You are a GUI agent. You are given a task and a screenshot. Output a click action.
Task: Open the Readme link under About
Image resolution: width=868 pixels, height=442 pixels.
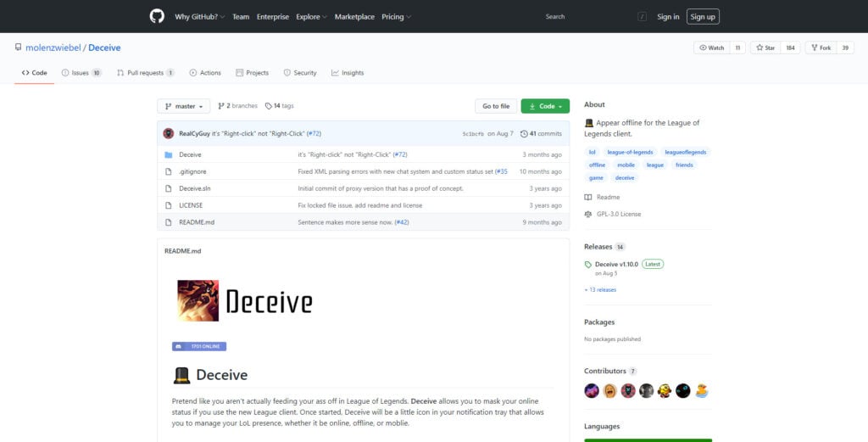(602, 197)
